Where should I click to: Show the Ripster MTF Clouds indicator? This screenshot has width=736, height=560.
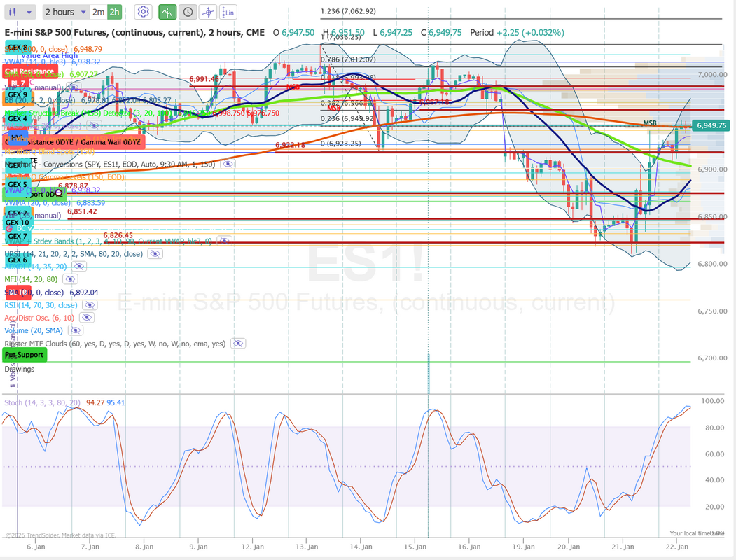[x=238, y=344]
